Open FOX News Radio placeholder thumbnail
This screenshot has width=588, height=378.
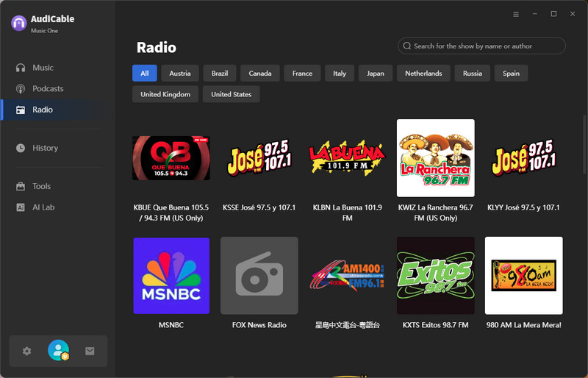259,276
